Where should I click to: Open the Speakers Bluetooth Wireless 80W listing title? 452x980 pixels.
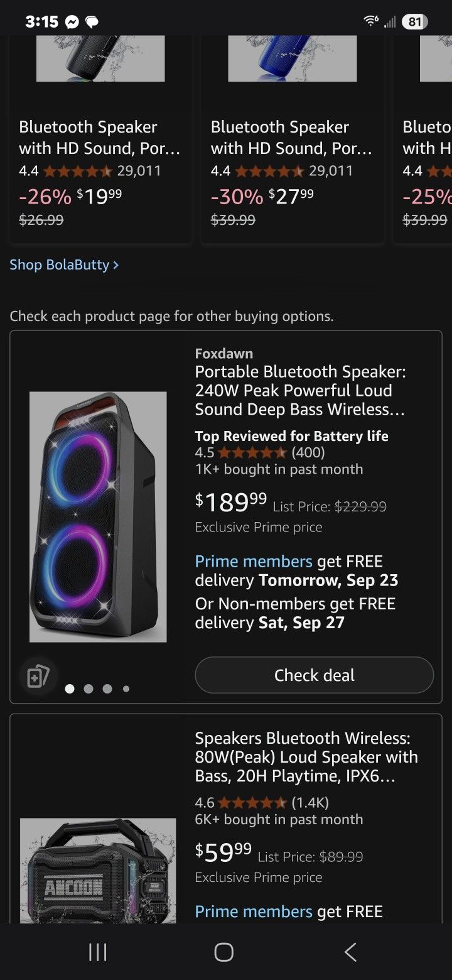tap(306, 756)
